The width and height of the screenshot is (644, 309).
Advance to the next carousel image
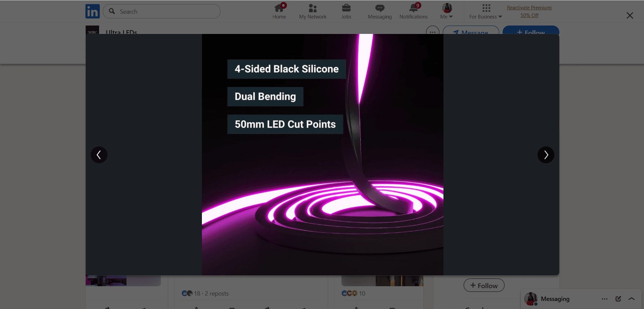546,154
